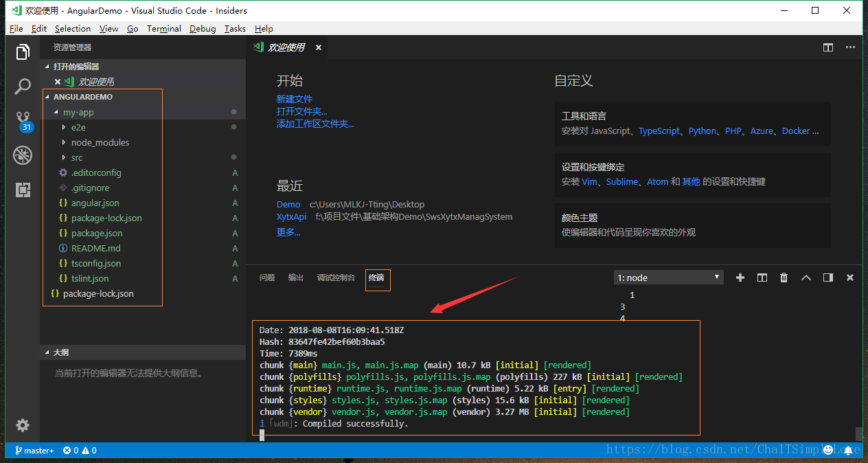The height and width of the screenshot is (463, 868).
Task: Collapse the ANGULARDEMO folder section
Action: [143, 97]
